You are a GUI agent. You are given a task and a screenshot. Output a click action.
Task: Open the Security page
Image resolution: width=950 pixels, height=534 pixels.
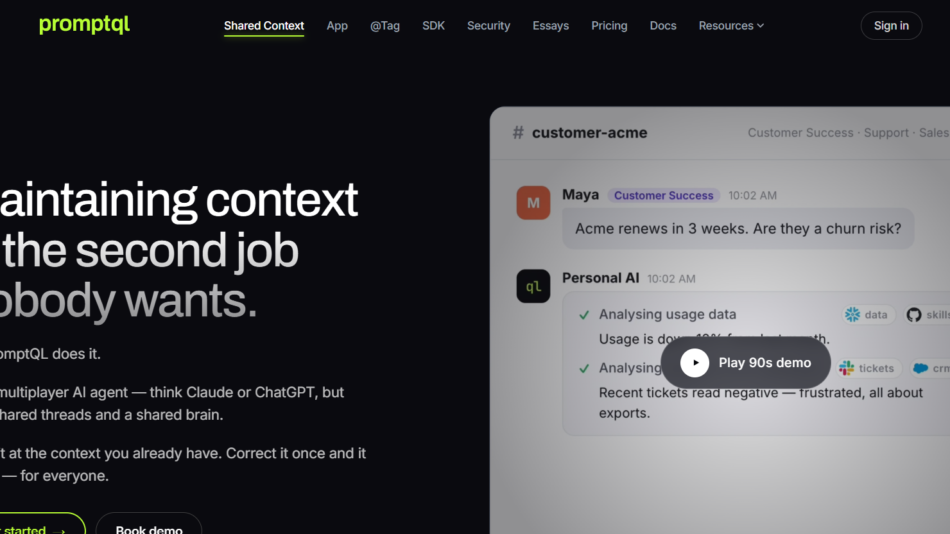[488, 25]
